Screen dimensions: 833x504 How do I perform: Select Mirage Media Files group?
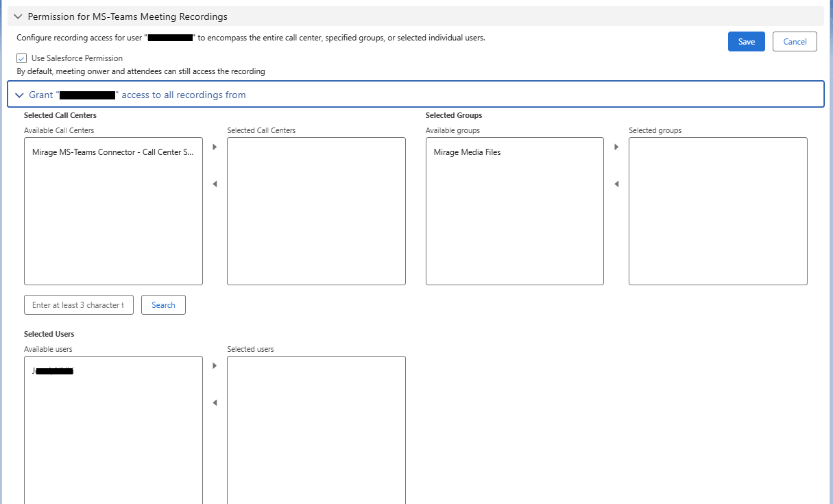coord(515,153)
